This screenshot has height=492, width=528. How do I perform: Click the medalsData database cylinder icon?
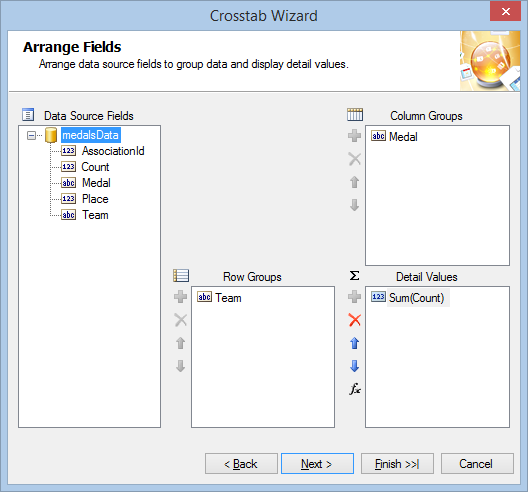click(51, 135)
